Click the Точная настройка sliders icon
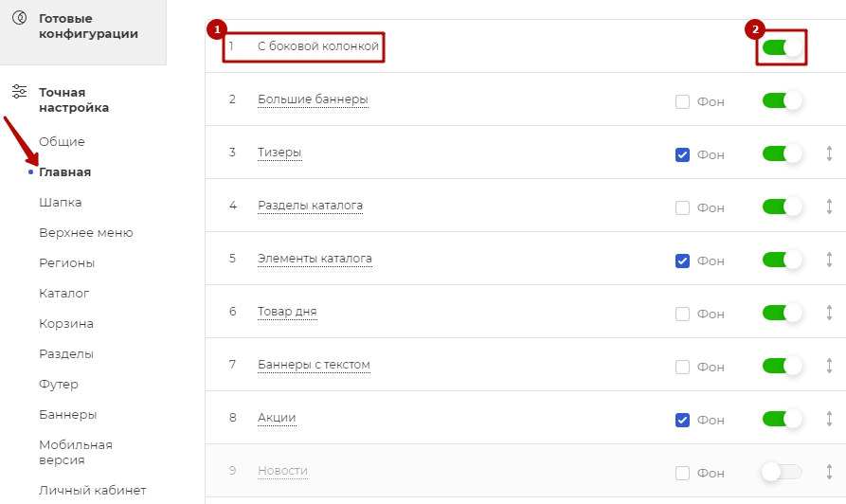The image size is (846, 504). pyautogui.click(x=20, y=92)
